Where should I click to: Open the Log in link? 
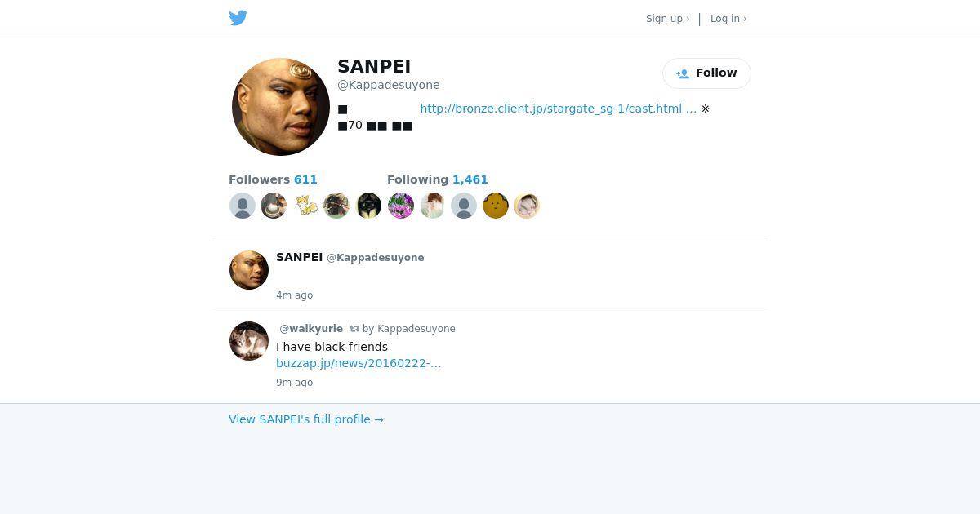click(728, 19)
